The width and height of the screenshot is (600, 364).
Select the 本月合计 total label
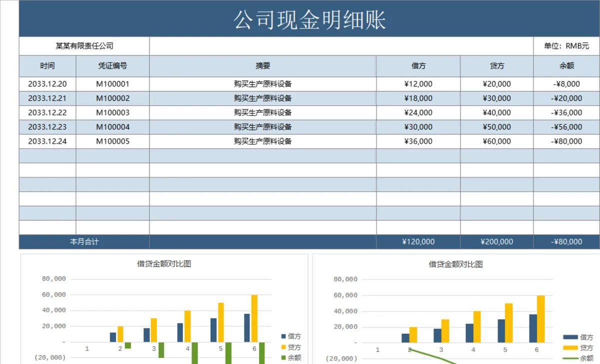click(x=84, y=242)
